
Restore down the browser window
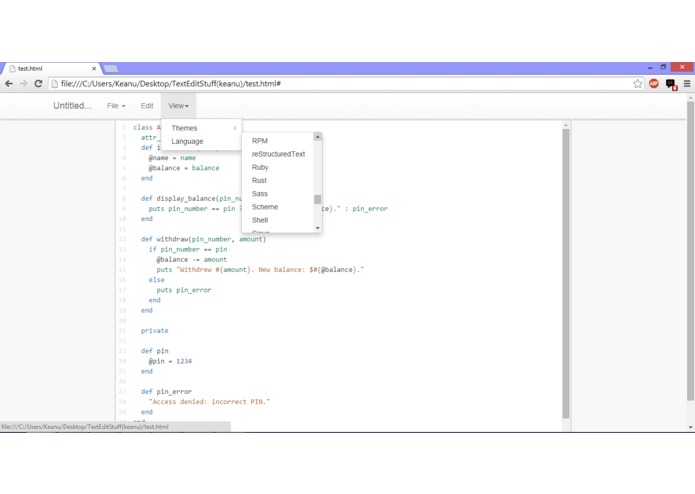(663, 67)
